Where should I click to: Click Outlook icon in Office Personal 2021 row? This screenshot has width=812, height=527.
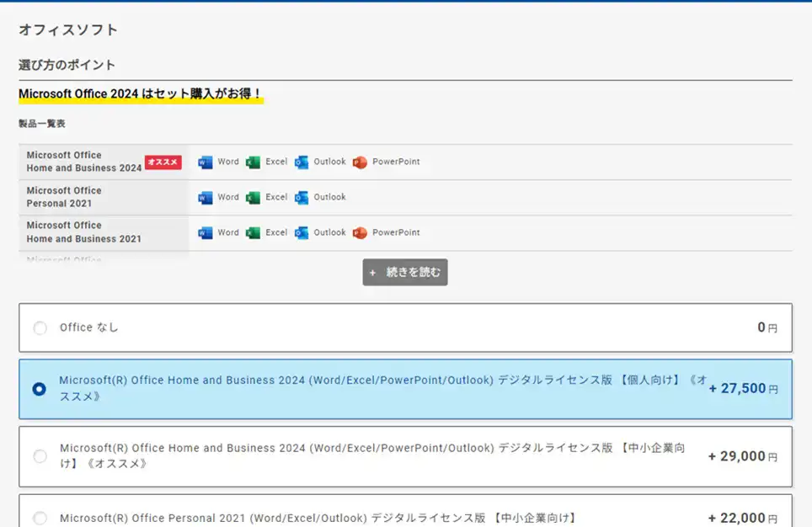click(302, 197)
